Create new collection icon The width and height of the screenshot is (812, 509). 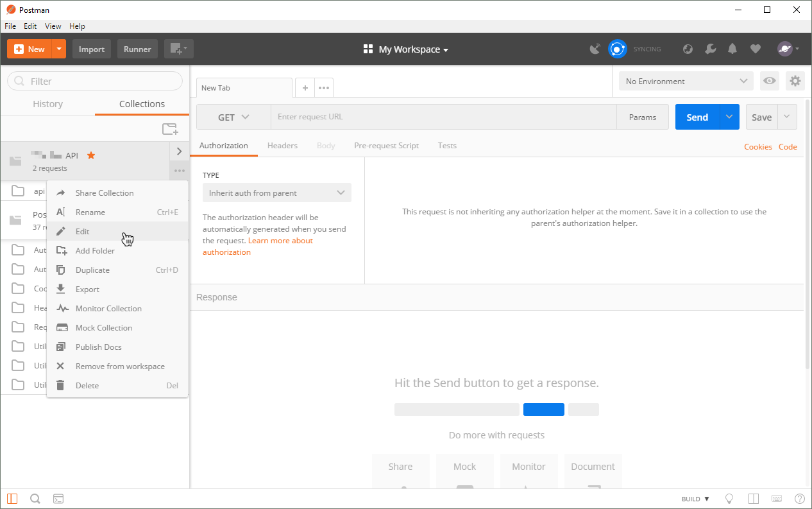[170, 129]
